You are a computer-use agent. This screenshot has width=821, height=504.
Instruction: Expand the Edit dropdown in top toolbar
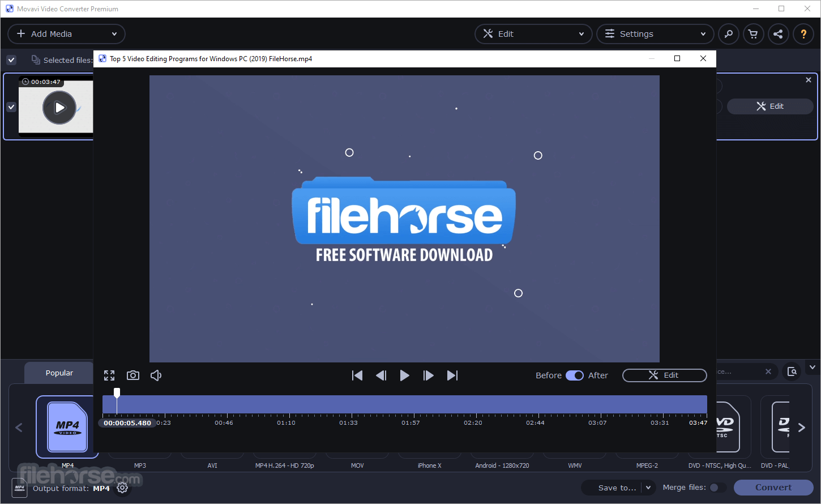point(581,34)
